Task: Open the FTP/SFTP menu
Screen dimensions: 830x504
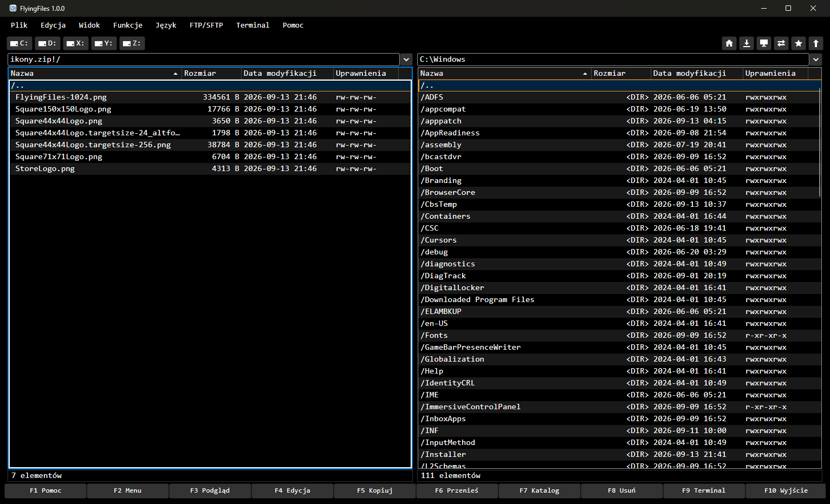Action: point(206,25)
